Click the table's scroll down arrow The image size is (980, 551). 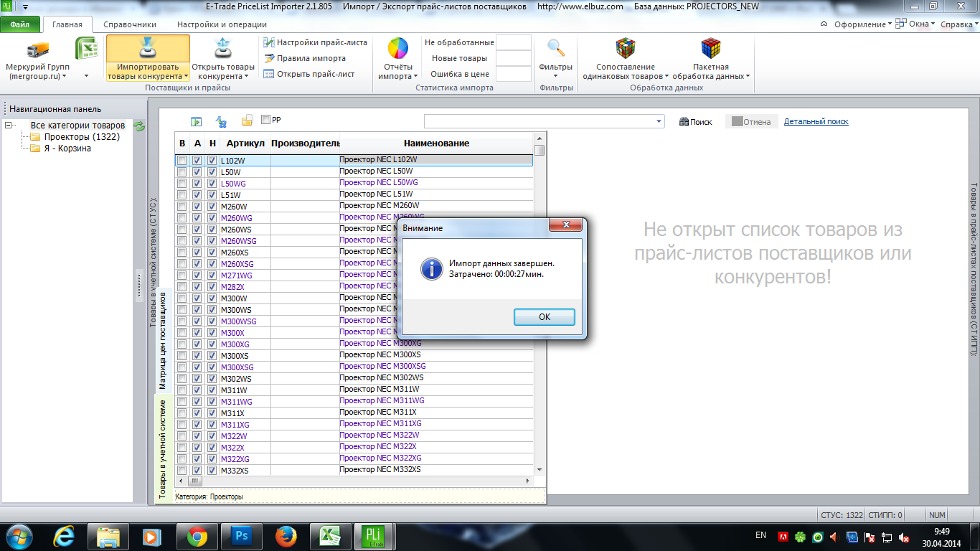coord(540,470)
